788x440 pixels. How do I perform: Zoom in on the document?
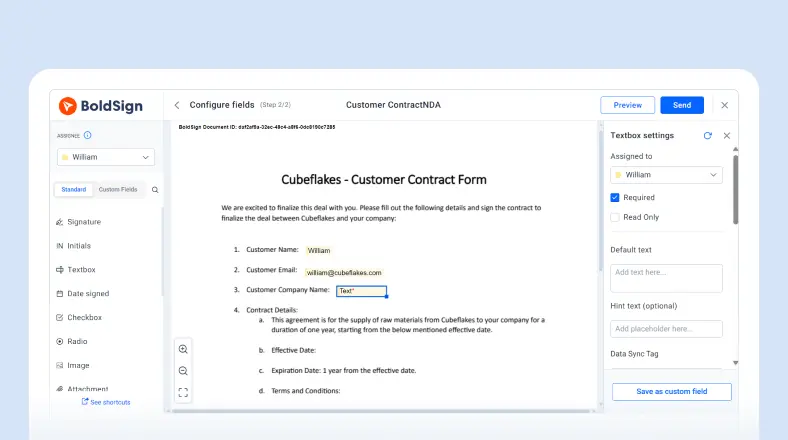coord(183,349)
